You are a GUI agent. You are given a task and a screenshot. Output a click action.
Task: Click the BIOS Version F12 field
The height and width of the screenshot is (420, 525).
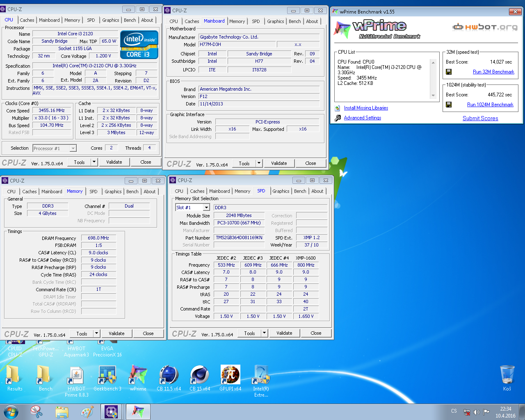coord(259,96)
